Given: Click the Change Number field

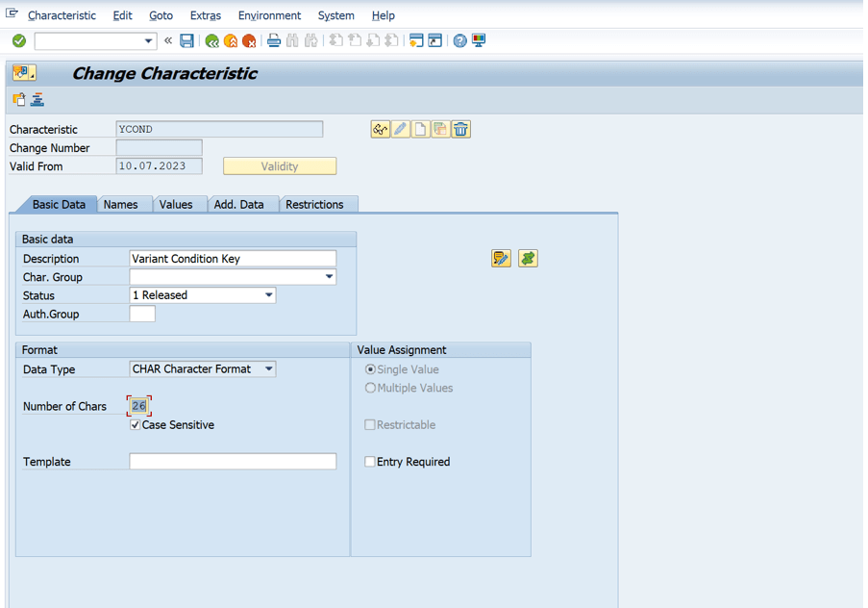Looking at the screenshot, I should pyautogui.click(x=160, y=147).
